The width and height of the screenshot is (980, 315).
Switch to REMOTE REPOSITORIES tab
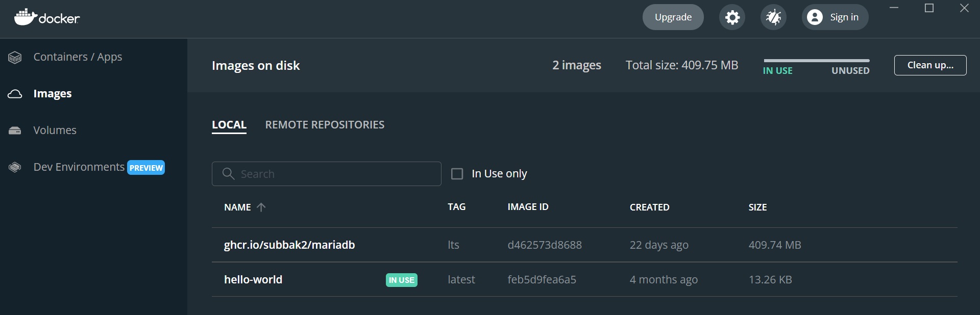pos(325,125)
